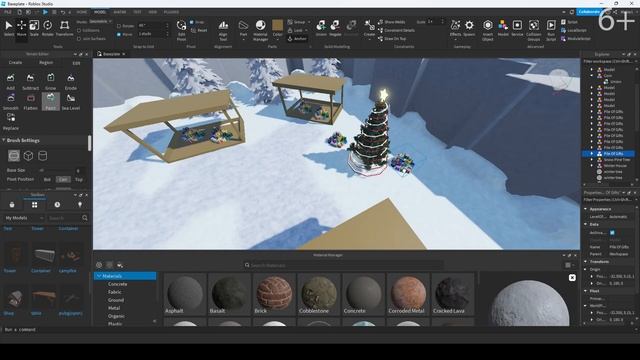Select the Add terrain tool

coord(11,81)
